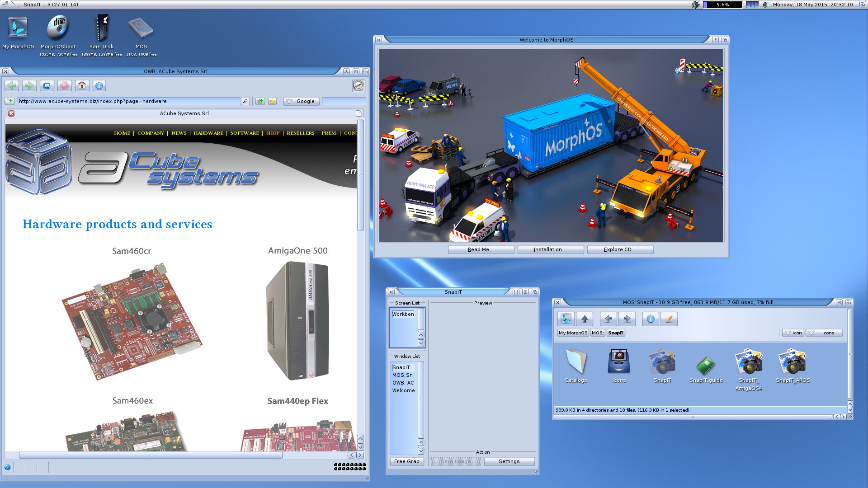Click Explore CD... button
Viewport: 868px width, 488px height.
[620, 249]
